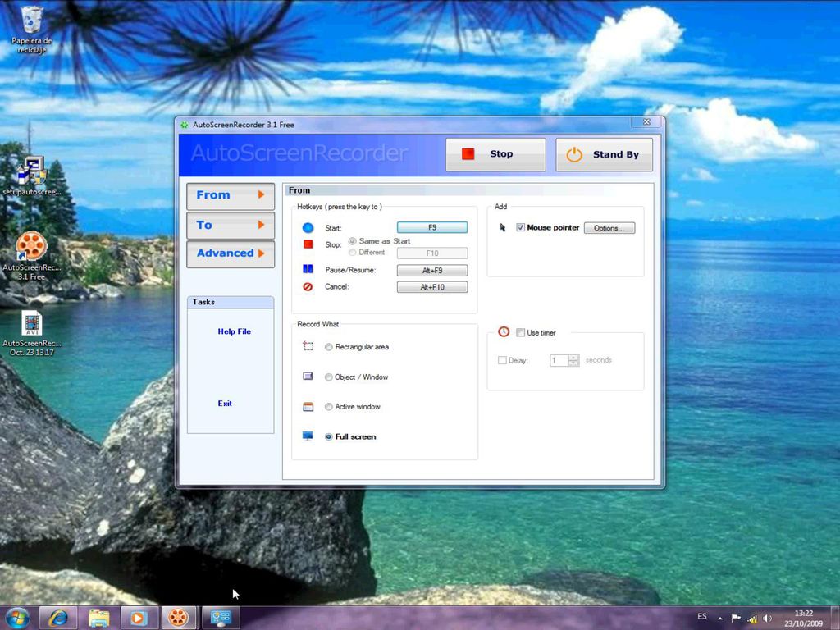Click the F9 Start hotkey button
This screenshot has height=630, width=840.
point(432,228)
